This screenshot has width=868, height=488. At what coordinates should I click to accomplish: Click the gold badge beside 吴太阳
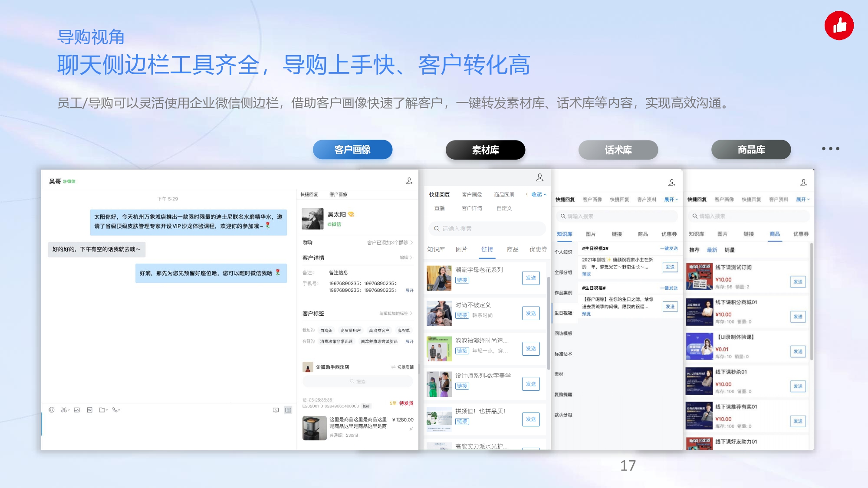351,214
